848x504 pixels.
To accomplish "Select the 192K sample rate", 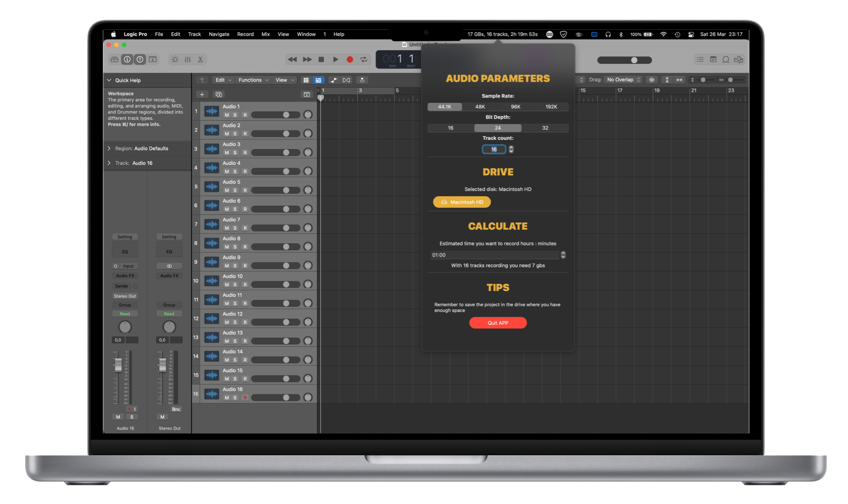I will [x=551, y=107].
